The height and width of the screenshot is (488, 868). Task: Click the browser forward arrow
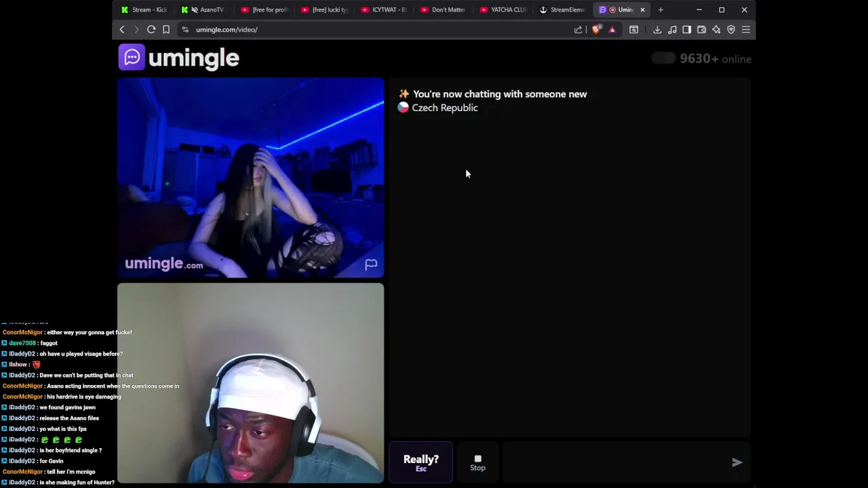coord(136,30)
